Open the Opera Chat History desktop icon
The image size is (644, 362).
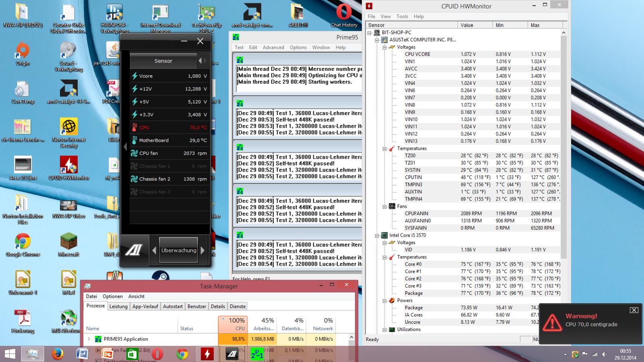click(344, 16)
